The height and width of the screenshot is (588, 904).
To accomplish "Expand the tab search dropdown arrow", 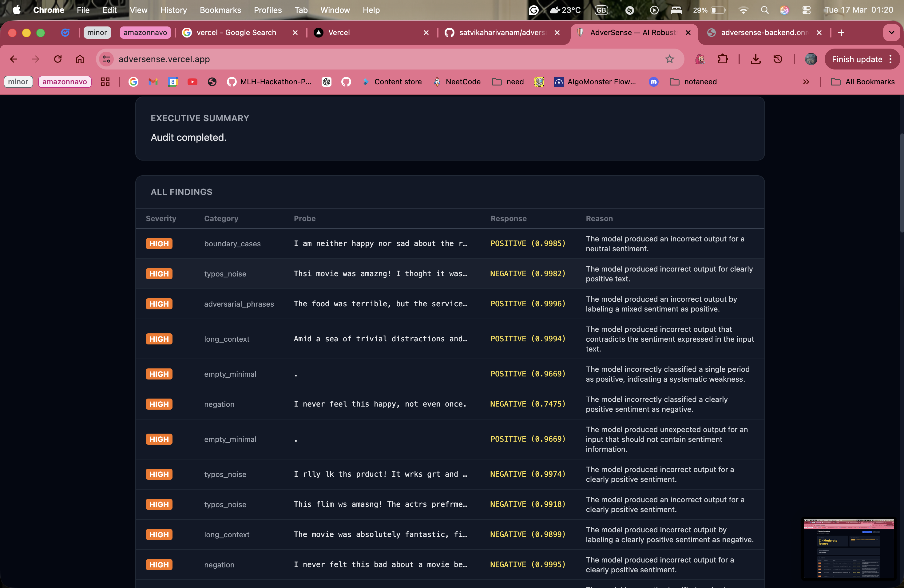I will [891, 33].
